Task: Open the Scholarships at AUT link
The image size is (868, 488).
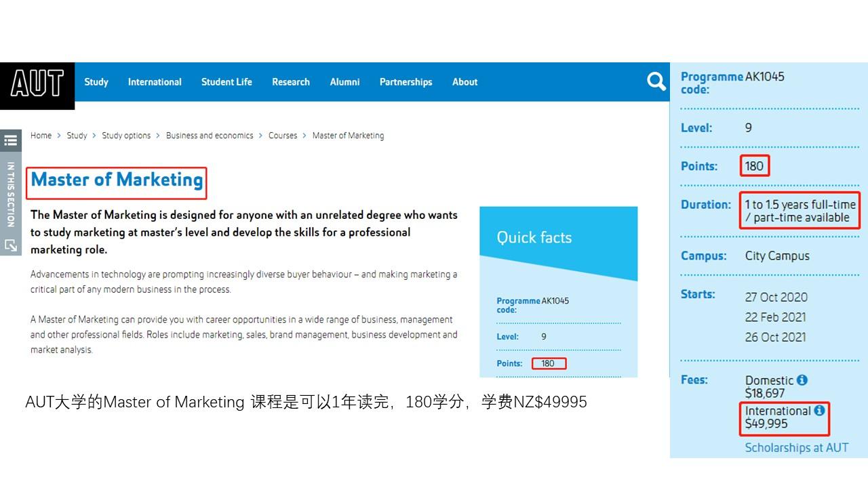Action: (796, 447)
